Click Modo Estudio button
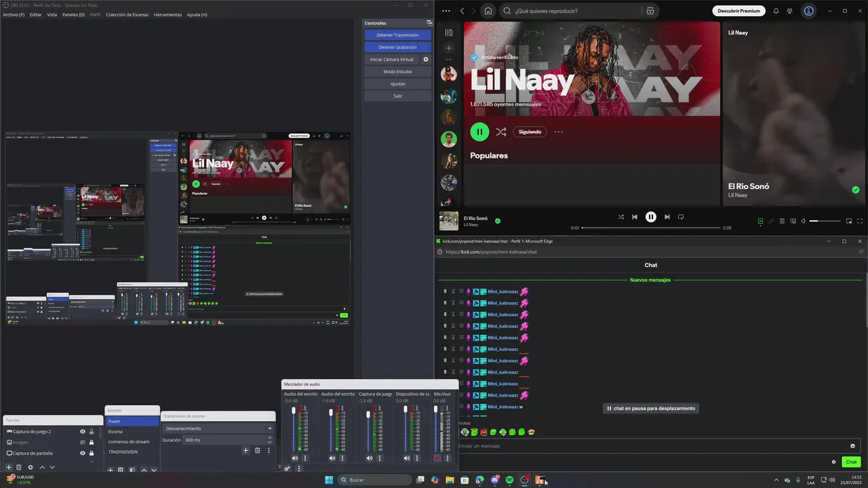 point(397,71)
